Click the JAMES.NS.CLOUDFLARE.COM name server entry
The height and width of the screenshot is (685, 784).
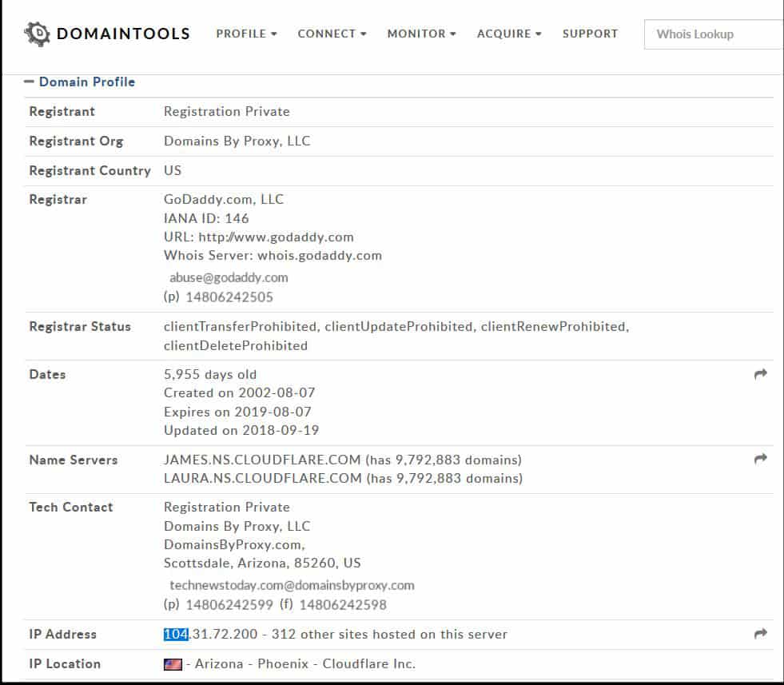[262, 460]
